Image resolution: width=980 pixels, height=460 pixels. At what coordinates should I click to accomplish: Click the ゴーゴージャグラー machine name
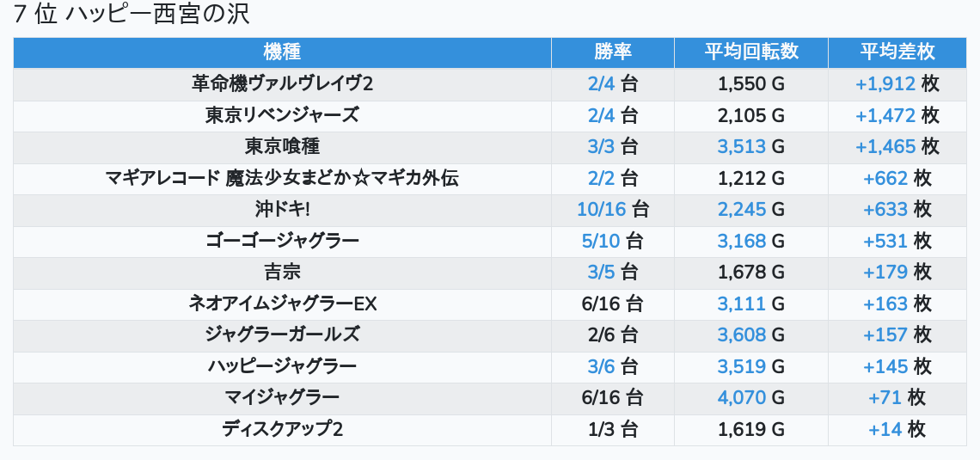tap(282, 241)
